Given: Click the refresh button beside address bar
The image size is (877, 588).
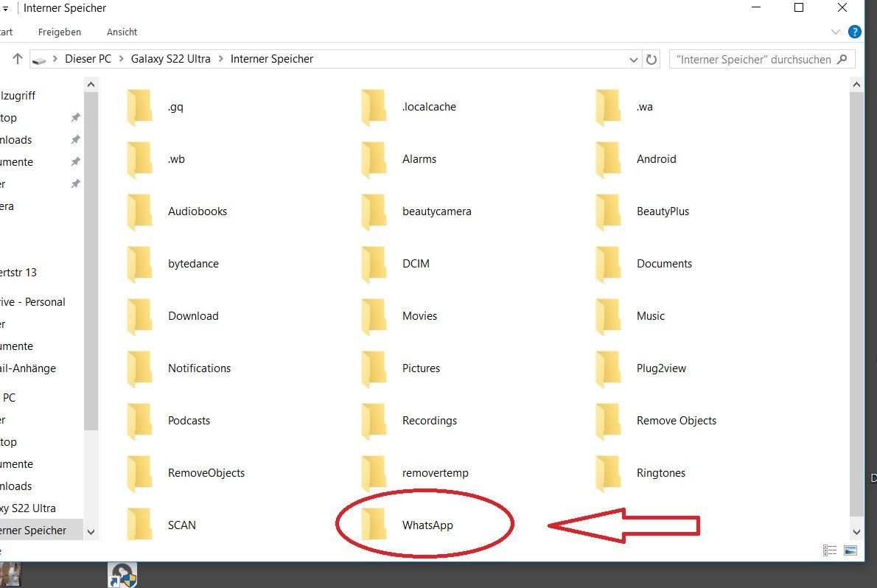Looking at the screenshot, I should [651, 60].
